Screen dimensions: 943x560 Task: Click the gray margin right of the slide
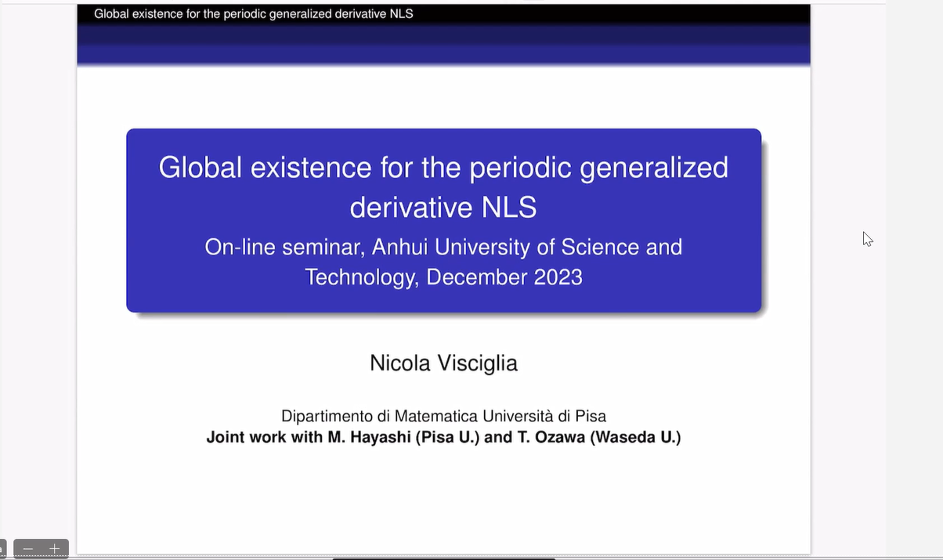[x=846, y=352]
